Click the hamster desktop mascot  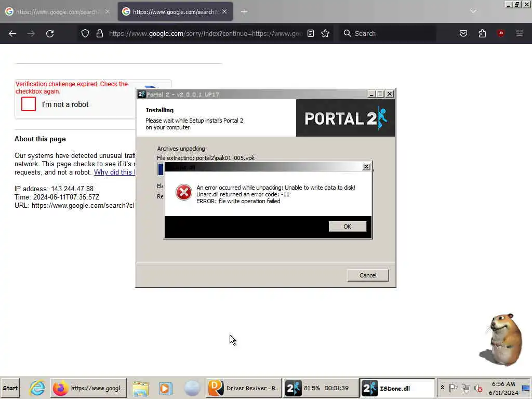501,340
